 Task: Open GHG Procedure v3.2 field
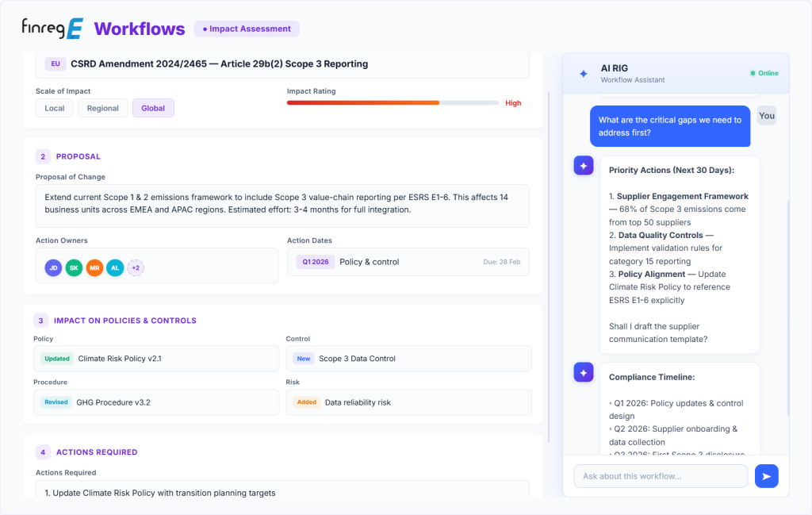[x=156, y=402]
